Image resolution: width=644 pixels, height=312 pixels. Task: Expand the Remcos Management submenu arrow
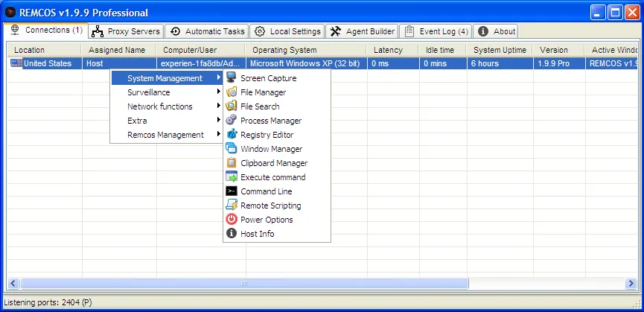[x=219, y=134]
